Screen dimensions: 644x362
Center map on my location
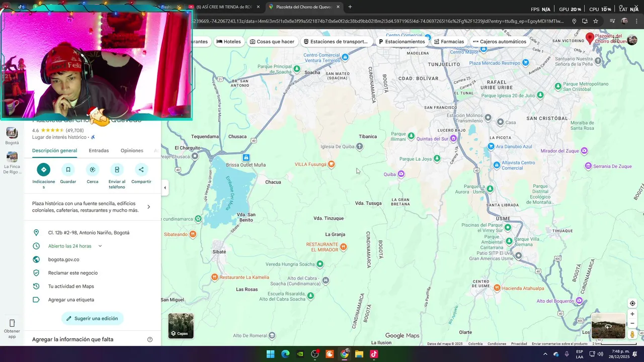click(x=632, y=303)
